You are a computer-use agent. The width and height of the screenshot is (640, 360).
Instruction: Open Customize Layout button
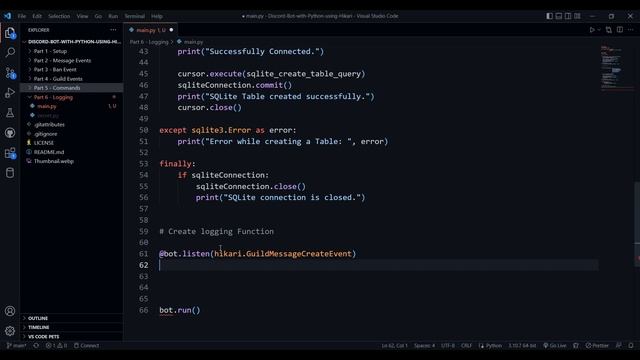tap(577, 16)
